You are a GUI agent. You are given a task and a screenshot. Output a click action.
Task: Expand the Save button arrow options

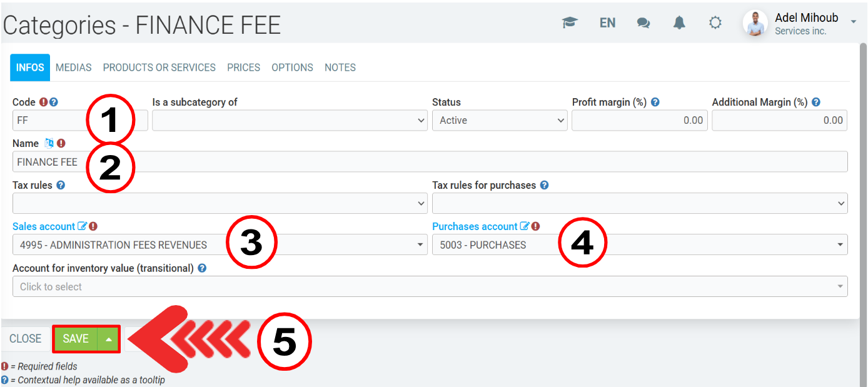(109, 339)
